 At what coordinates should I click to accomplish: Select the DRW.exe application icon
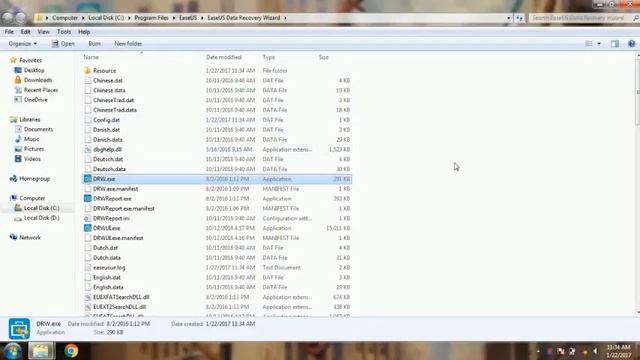click(87, 179)
